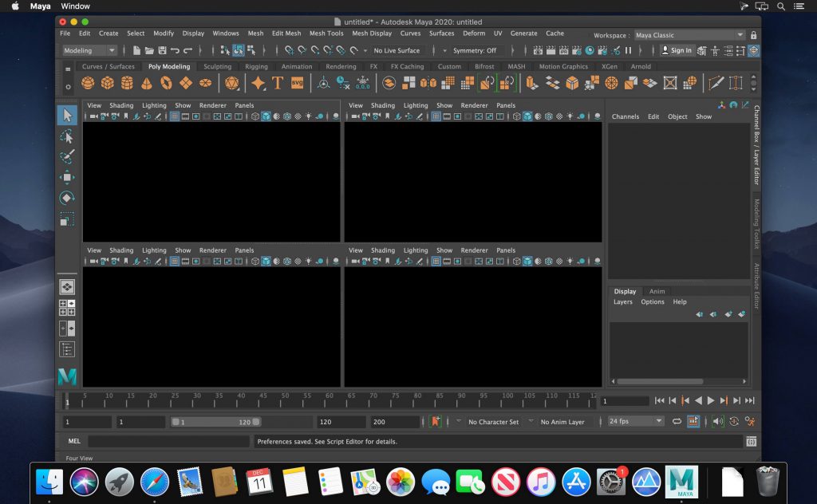Toggle snap to grid on the status line

(290, 50)
